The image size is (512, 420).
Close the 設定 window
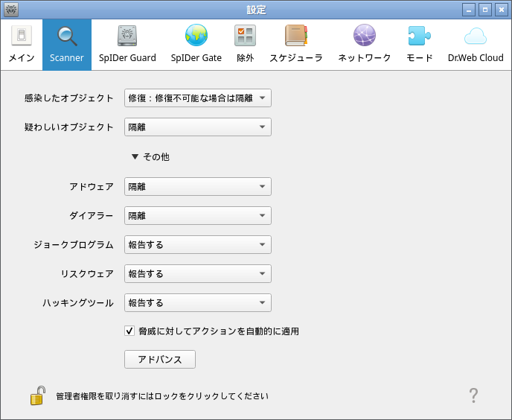point(502,10)
